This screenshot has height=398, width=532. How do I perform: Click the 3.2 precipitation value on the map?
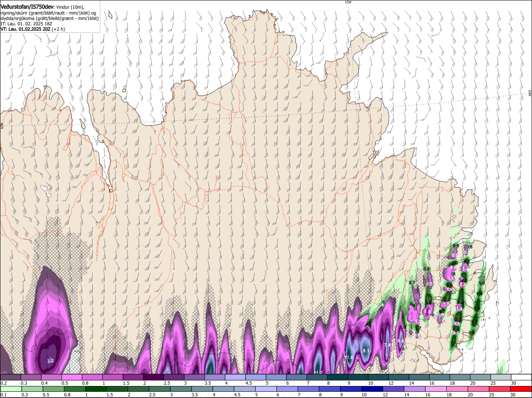(50, 361)
